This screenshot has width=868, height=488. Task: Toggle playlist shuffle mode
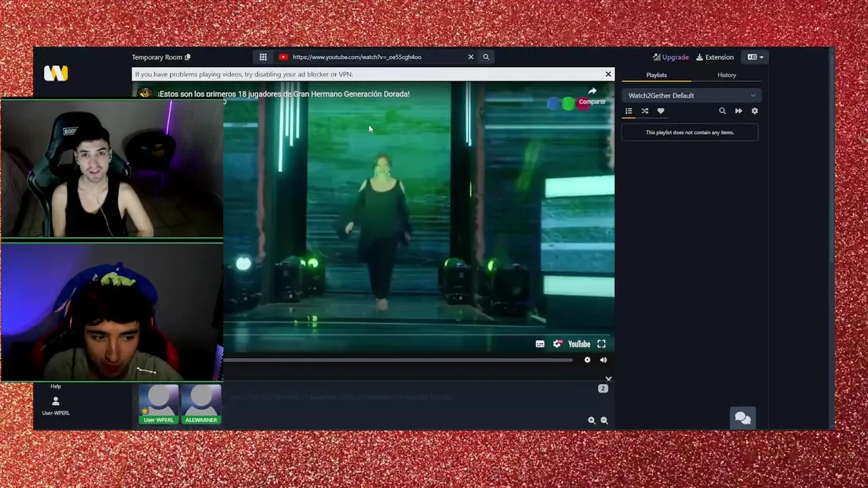pyautogui.click(x=645, y=111)
